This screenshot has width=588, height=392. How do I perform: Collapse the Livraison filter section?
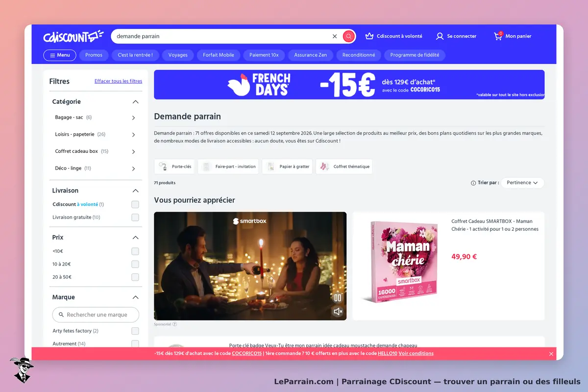point(136,191)
